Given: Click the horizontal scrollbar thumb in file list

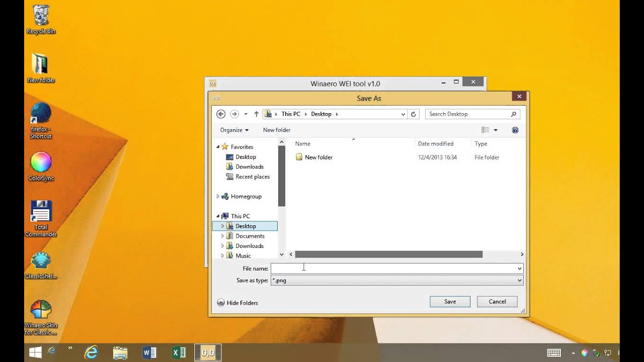Looking at the screenshot, I should pyautogui.click(x=388, y=254).
